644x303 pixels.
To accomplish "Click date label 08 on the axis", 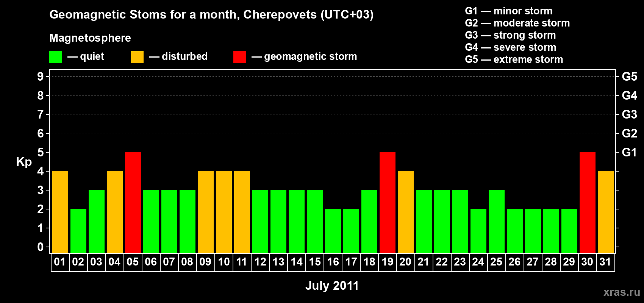I will click(x=187, y=262).
